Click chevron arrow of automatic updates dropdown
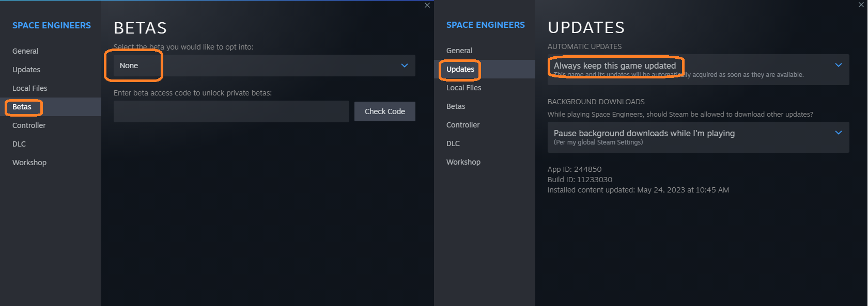This screenshot has width=868, height=306. pos(839,65)
